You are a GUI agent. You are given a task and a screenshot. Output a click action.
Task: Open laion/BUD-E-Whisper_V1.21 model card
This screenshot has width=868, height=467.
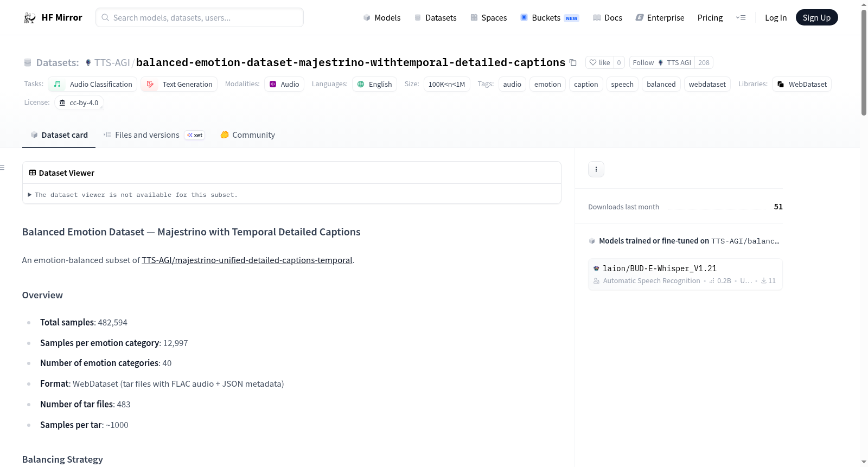pyautogui.click(x=685, y=274)
